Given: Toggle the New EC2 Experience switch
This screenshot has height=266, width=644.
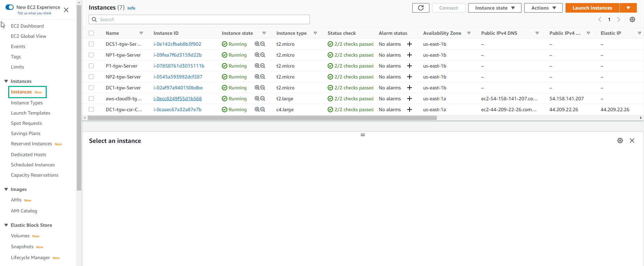Looking at the screenshot, I should coord(10,7).
